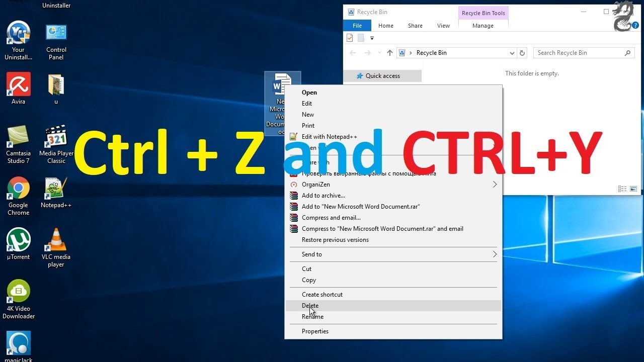This screenshot has height=362, width=644.
Task: Go up one folder level
Action: (389, 53)
